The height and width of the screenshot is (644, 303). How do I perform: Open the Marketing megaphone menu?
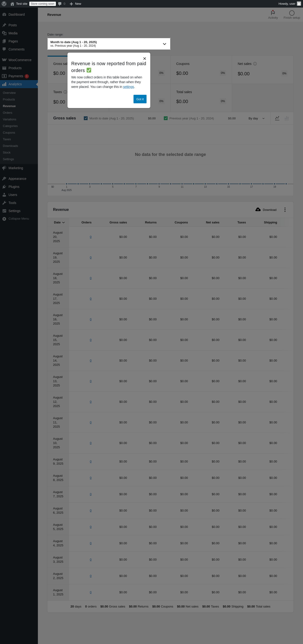pyautogui.click(x=19, y=168)
